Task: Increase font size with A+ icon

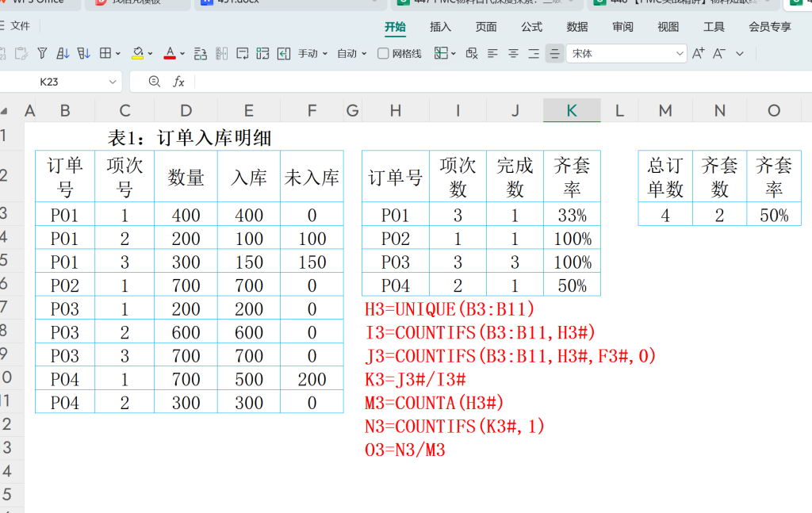Action: tap(698, 53)
